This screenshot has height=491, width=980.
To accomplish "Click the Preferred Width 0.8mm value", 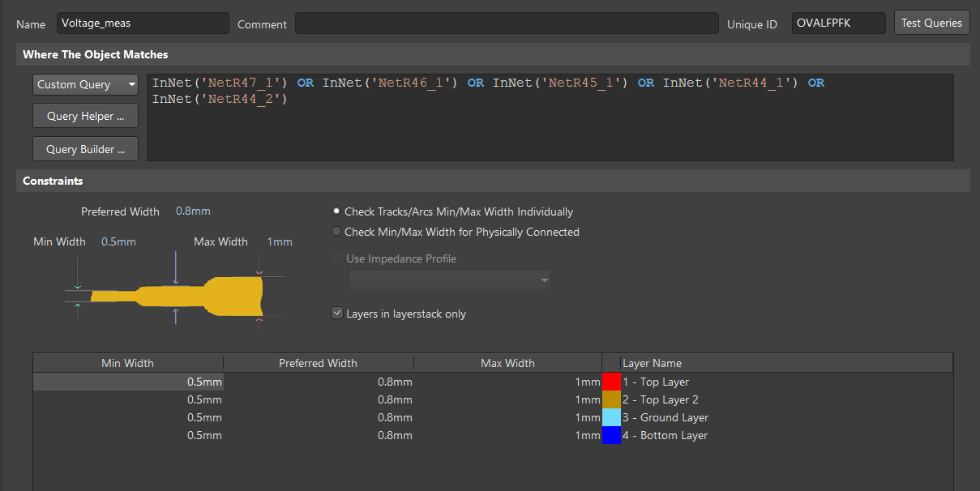I will (x=193, y=211).
